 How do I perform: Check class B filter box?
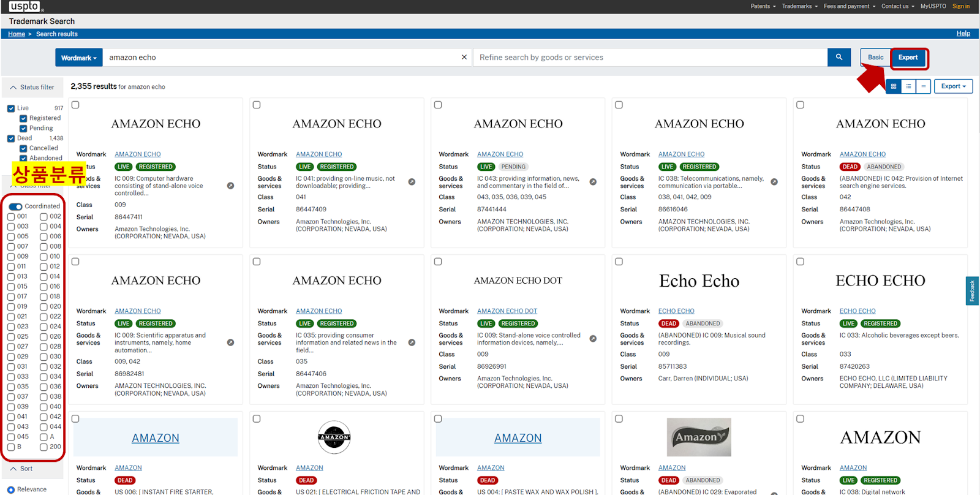11,447
